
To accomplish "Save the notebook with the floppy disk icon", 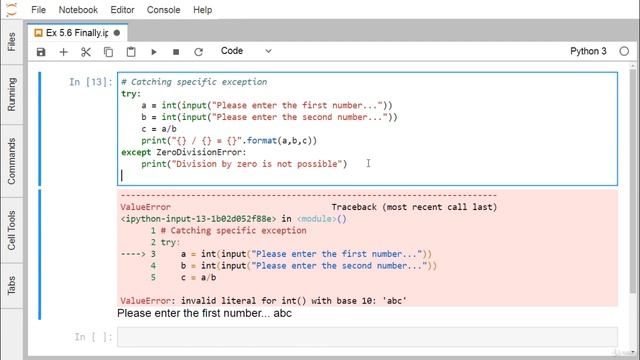I will [41, 52].
